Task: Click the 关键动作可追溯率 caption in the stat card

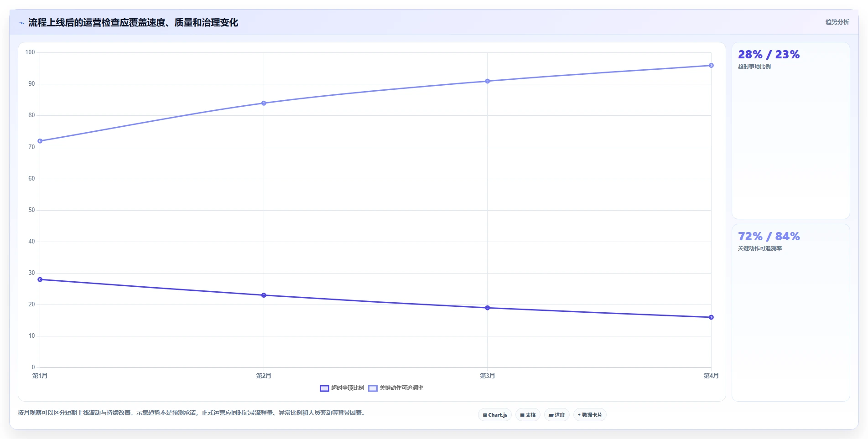Action: pos(760,248)
